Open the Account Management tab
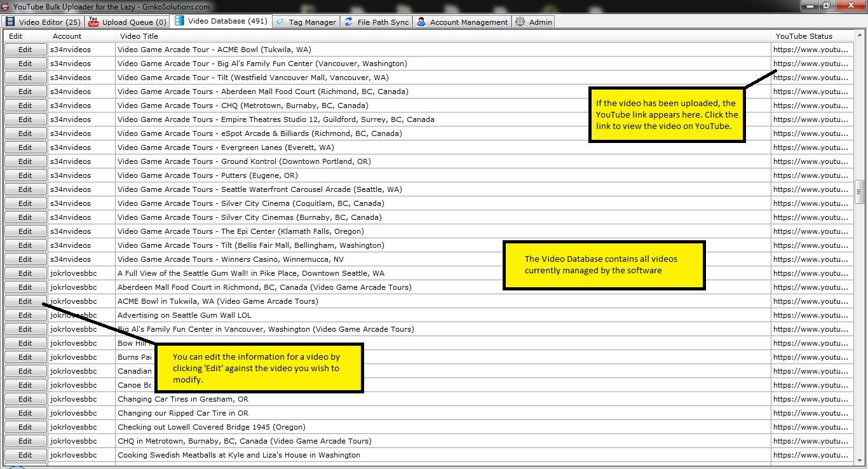 coord(462,22)
